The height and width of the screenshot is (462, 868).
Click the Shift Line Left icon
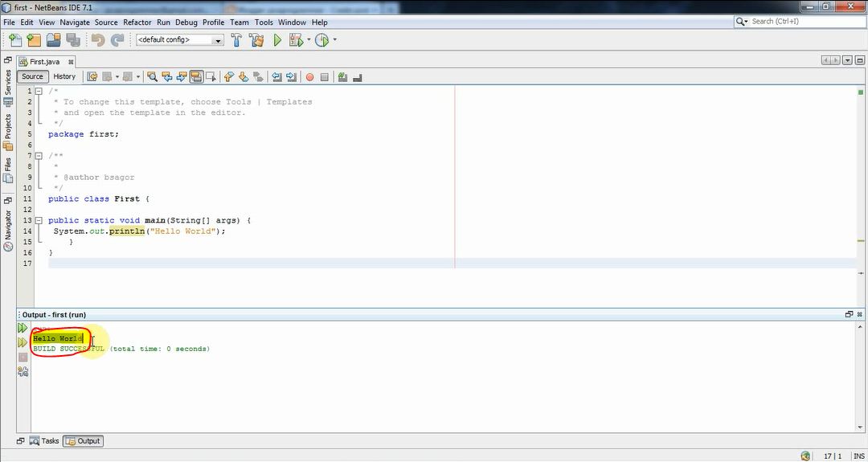click(x=276, y=77)
